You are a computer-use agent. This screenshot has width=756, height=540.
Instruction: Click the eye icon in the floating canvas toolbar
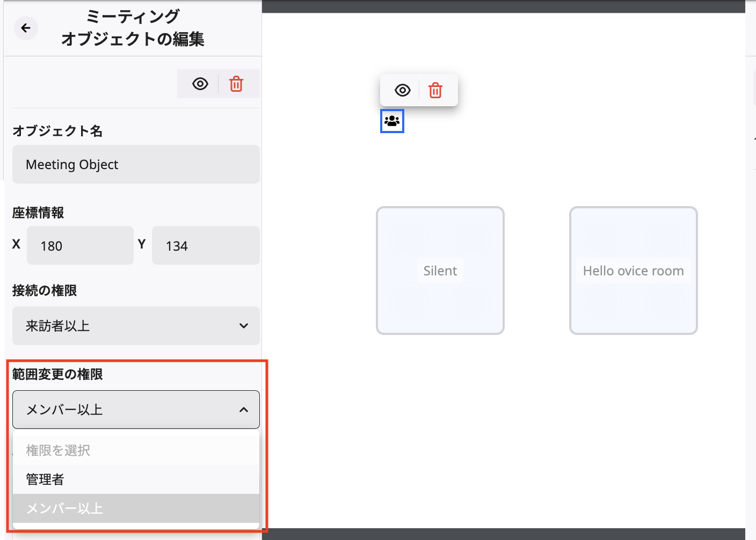coord(402,90)
